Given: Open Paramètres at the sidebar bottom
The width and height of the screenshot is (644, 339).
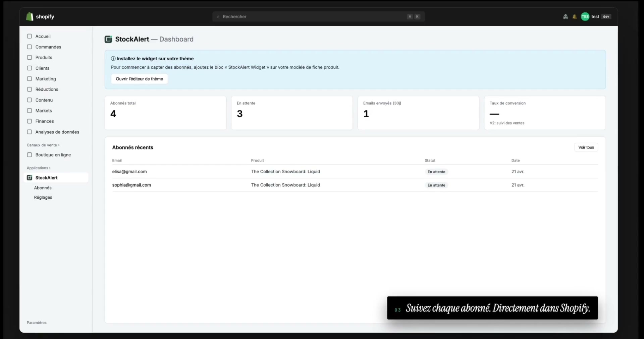Looking at the screenshot, I should point(37,323).
